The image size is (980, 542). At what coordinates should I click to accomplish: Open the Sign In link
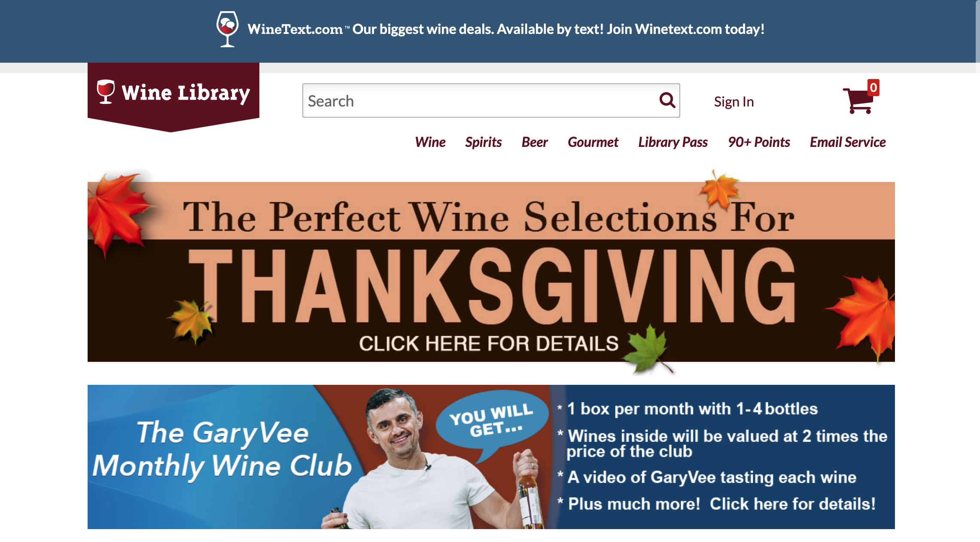[x=734, y=102]
